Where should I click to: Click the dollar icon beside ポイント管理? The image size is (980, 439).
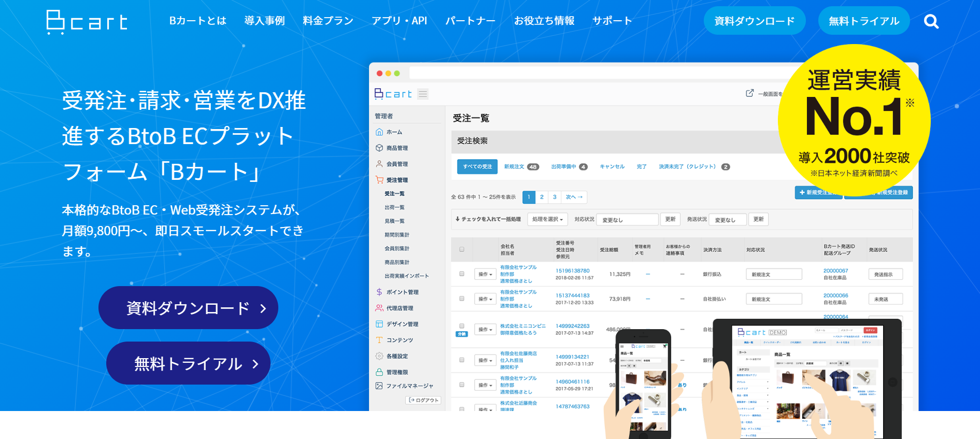coord(379,292)
